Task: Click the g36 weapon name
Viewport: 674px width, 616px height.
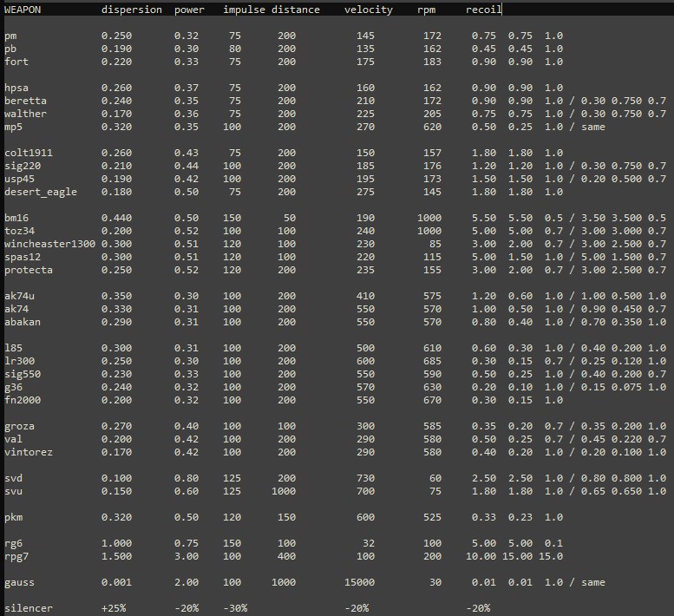Action: [13, 387]
